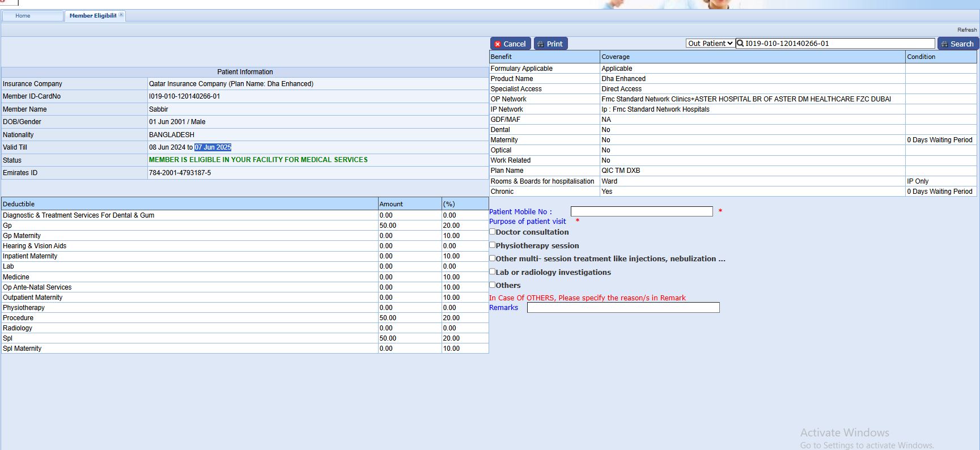Check Other multi-session treatment checkbox
Viewport: 980px width, 450px height.
click(493, 258)
